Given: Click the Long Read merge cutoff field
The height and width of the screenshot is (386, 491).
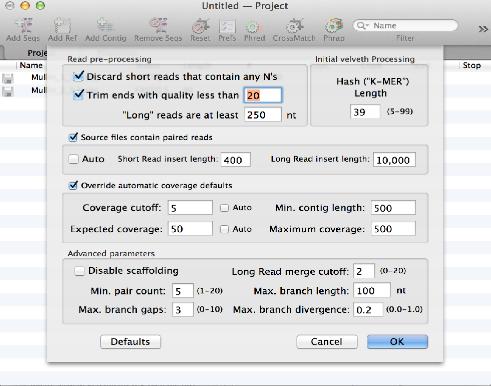Looking at the screenshot, I should point(364,271).
